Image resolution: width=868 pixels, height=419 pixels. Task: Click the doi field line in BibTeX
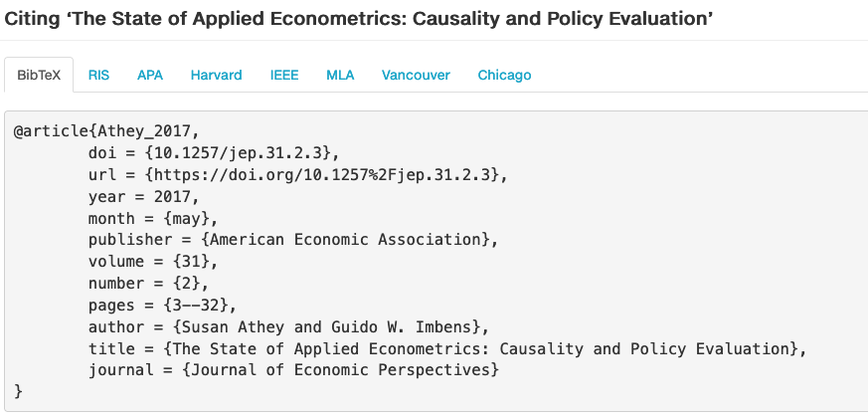(x=214, y=153)
